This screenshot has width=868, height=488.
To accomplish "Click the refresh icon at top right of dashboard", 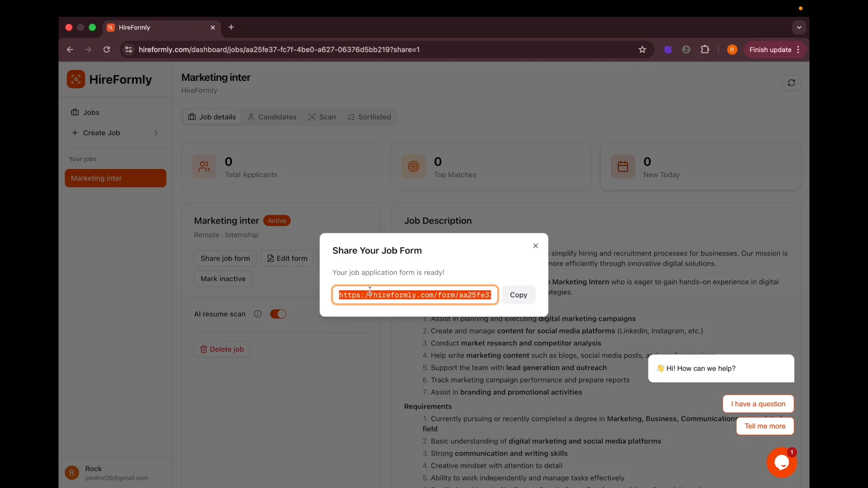I will (x=791, y=83).
